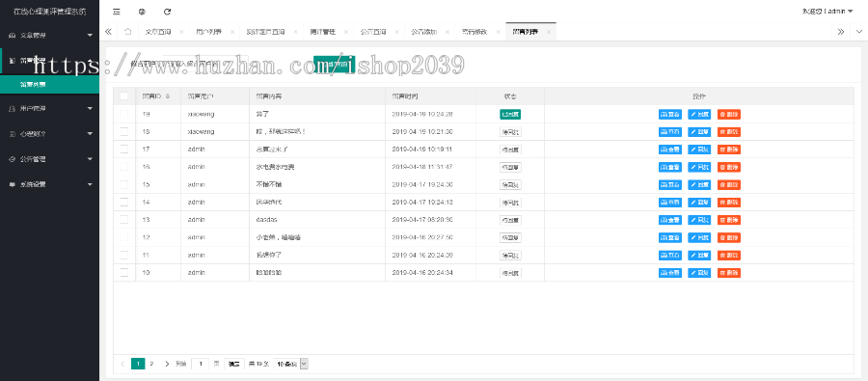Click the pagination 确定 confirm button
Viewport: 868px width, 381px height.
(234, 364)
